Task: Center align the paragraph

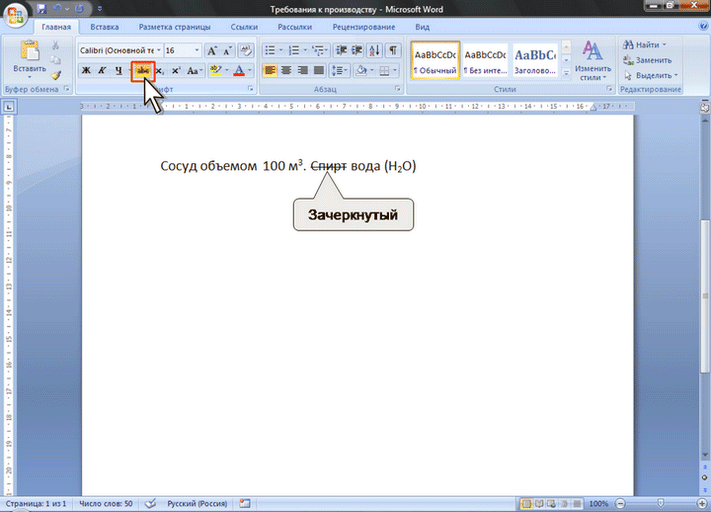Action: (286, 70)
